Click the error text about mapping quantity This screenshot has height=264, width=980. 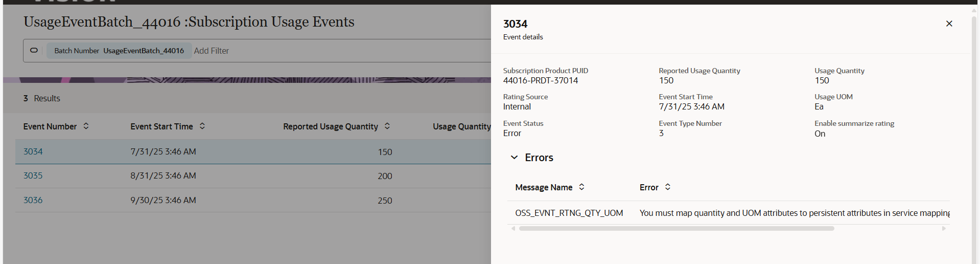click(x=795, y=213)
